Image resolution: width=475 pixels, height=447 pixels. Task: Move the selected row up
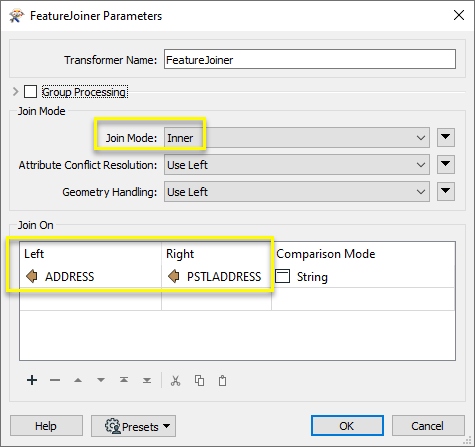point(78,380)
